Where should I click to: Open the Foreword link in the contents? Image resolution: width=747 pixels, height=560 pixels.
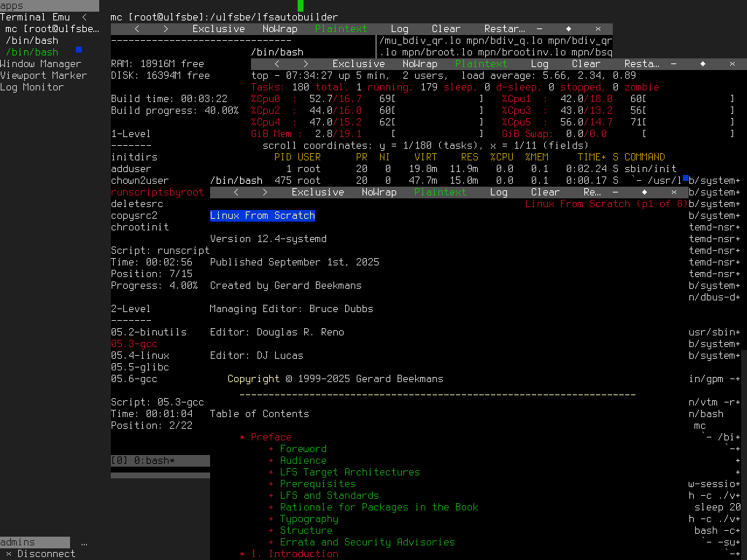(303, 449)
